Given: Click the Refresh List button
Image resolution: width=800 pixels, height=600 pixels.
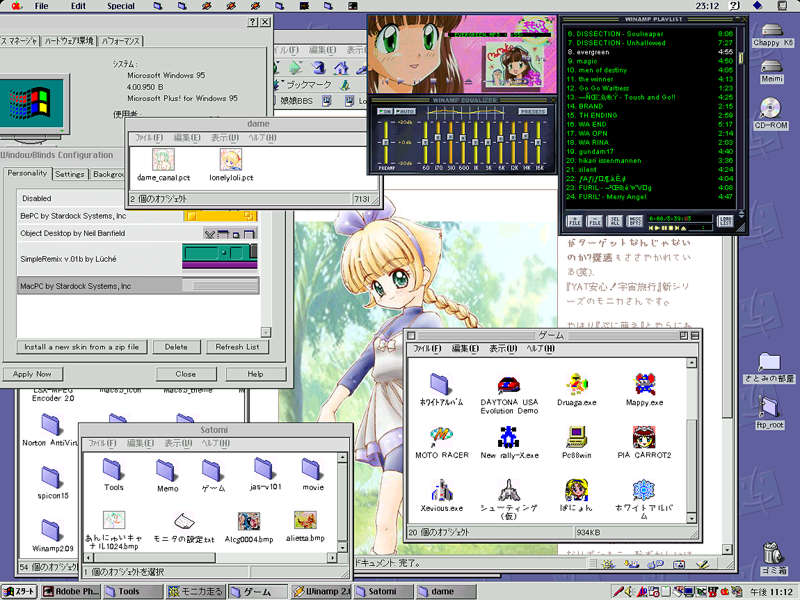Looking at the screenshot, I should click(237, 347).
